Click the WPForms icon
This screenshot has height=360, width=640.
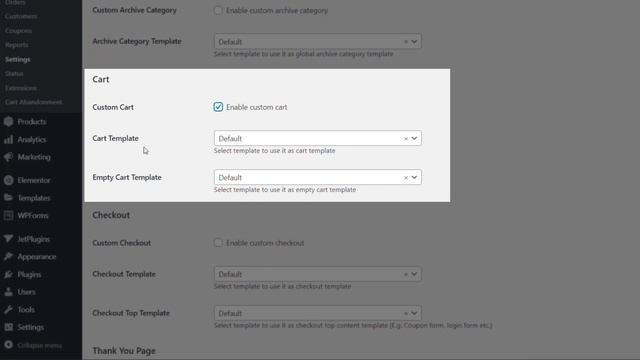[x=9, y=215]
